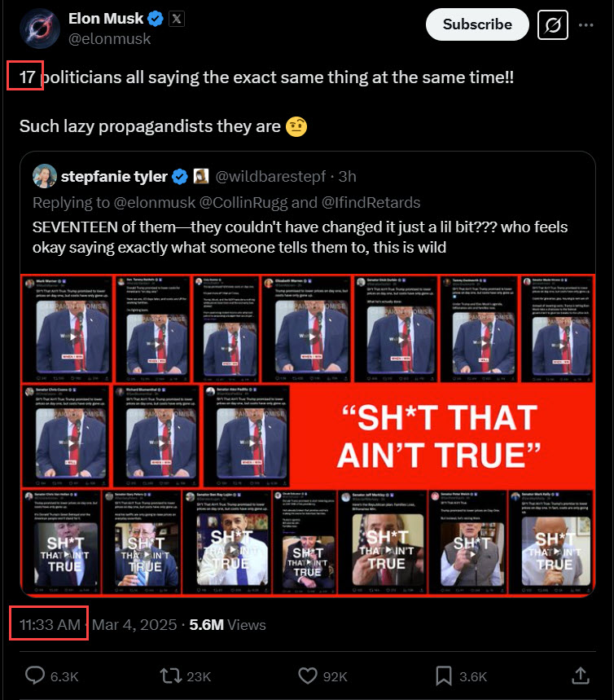Click the repost arrows icon
The width and height of the screenshot is (614, 700).
171,676
